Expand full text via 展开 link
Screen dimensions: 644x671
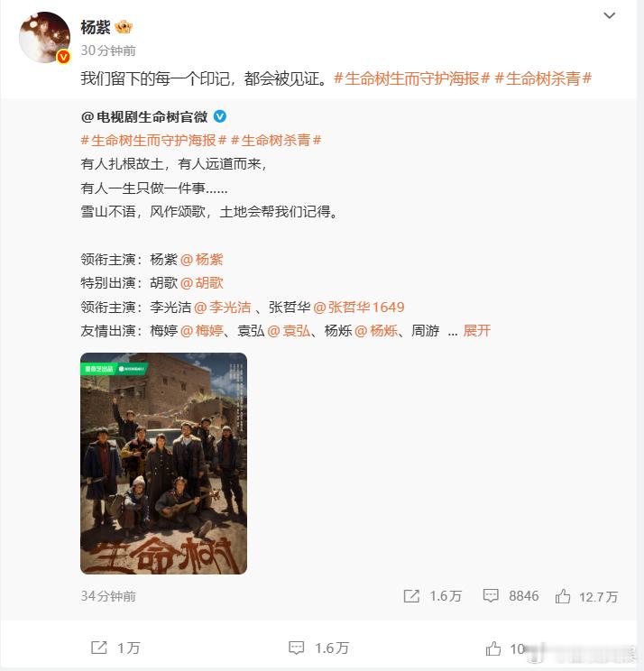pyautogui.click(x=477, y=331)
